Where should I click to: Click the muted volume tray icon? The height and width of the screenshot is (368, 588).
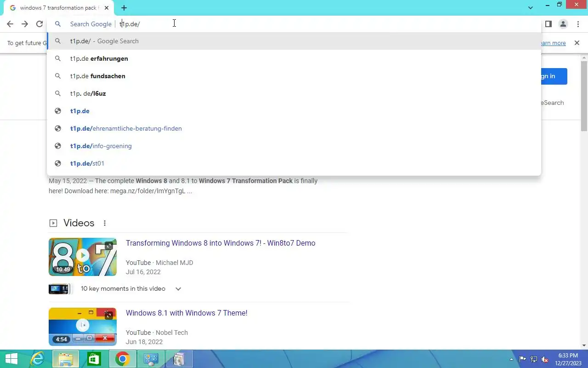pyautogui.click(x=545, y=359)
